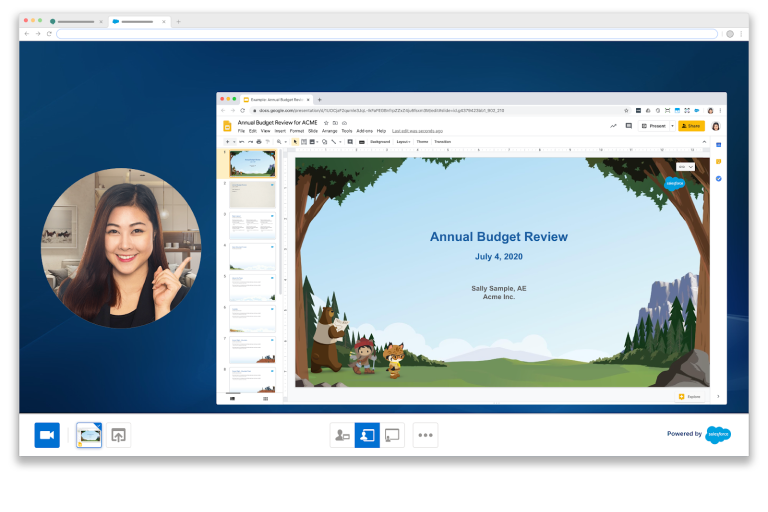Click the upload share screen icon

click(119, 435)
